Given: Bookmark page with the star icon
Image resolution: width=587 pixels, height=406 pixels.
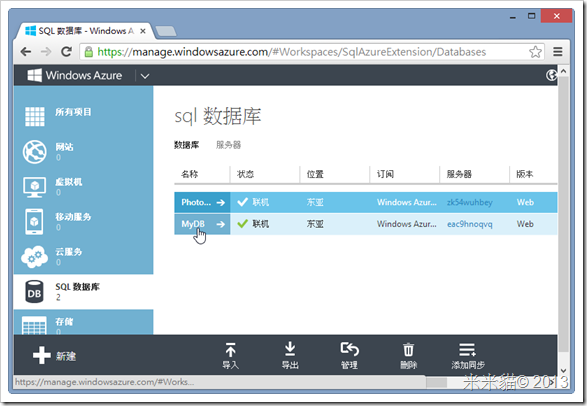Looking at the screenshot, I should click(x=535, y=52).
